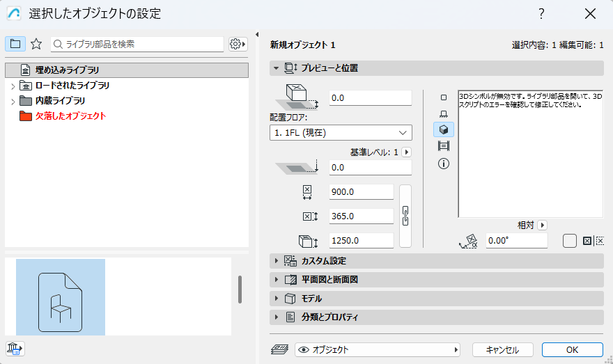Switch preview to 2D symbol view
This screenshot has width=613, height=364.
coord(444,97)
